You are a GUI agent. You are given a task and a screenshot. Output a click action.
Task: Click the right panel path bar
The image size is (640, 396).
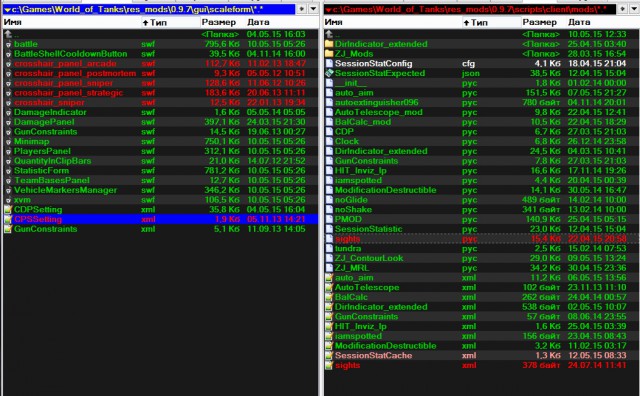[x=470, y=9]
